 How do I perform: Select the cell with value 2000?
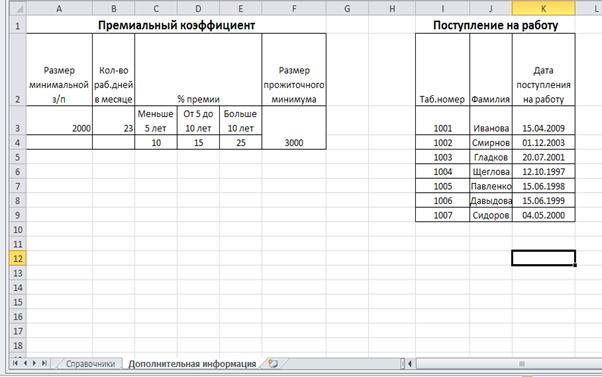pos(59,121)
